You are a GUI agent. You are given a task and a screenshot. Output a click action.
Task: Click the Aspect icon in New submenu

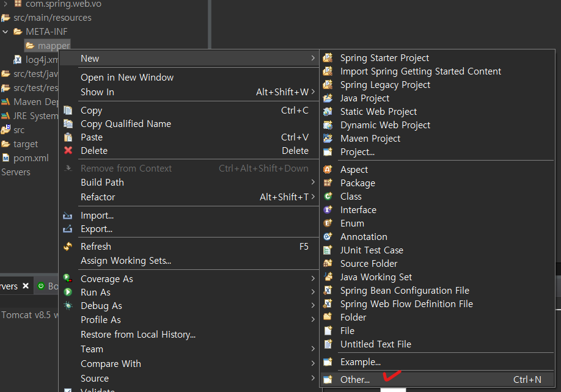328,169
